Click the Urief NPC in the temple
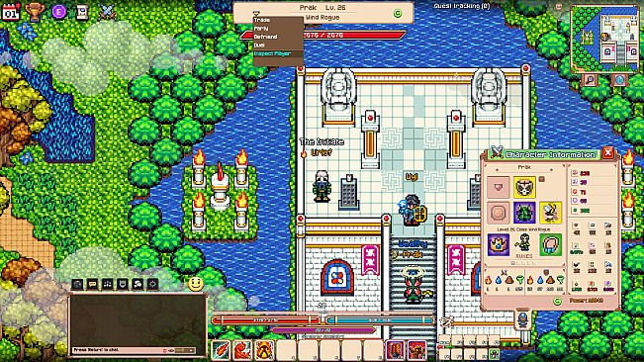Screen dimensions: 644x362 [322, 186]
